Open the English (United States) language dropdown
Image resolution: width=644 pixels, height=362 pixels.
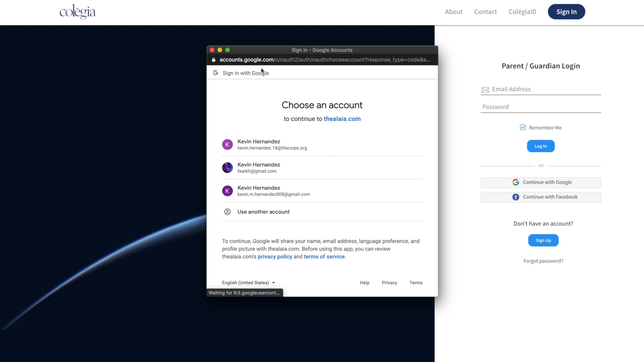click(x=248, y=283)
